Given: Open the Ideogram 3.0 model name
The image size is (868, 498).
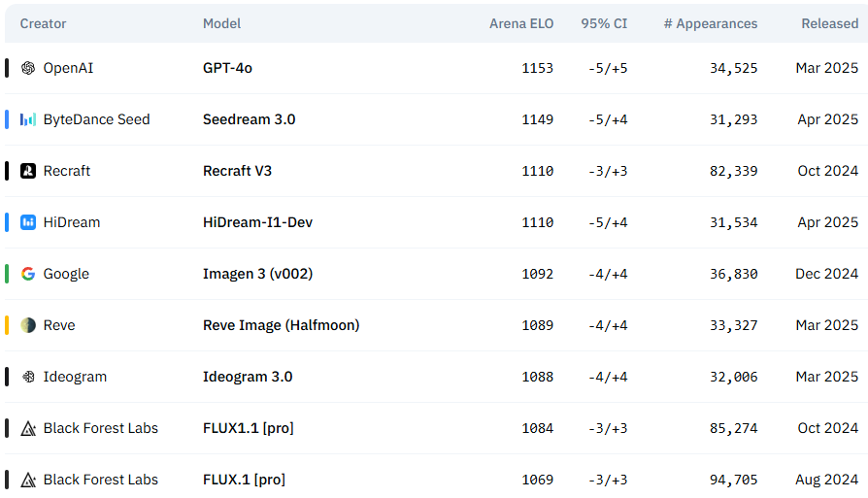Looking at the screenshot, I should 248,377.
